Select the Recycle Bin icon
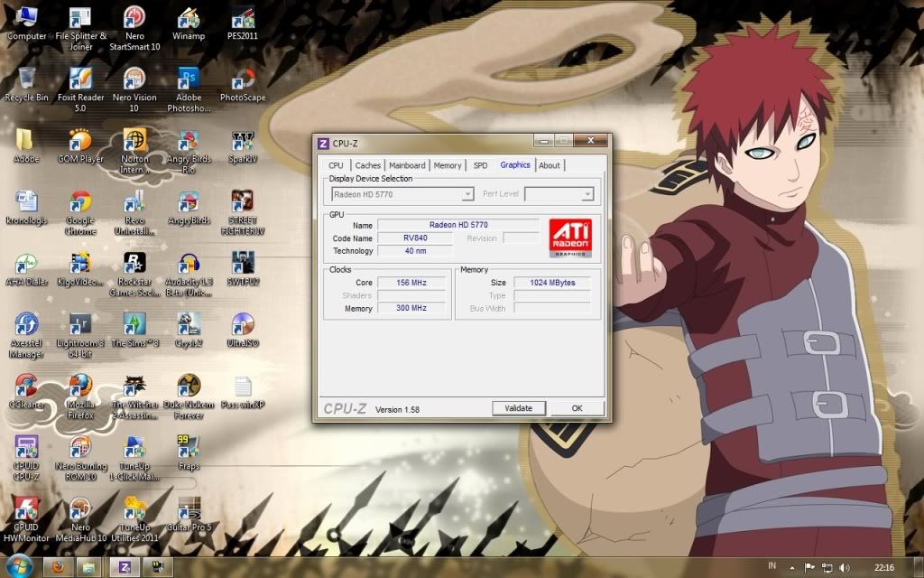This screenshot has width=924, height=578. click(x=26, y=85)
